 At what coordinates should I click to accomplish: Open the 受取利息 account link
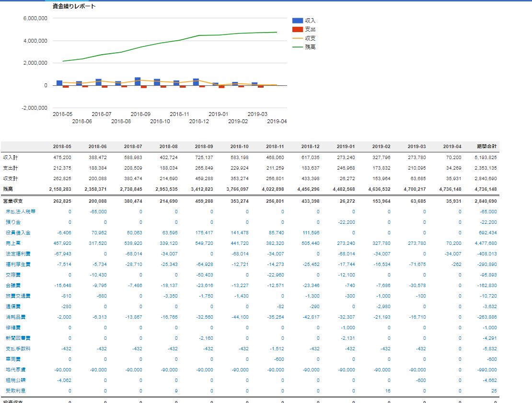15,391
